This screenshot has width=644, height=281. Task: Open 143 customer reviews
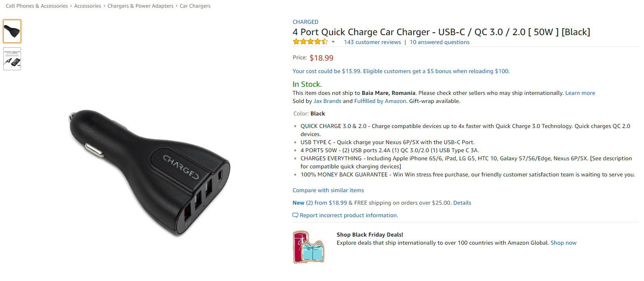[x=372, y=42]
